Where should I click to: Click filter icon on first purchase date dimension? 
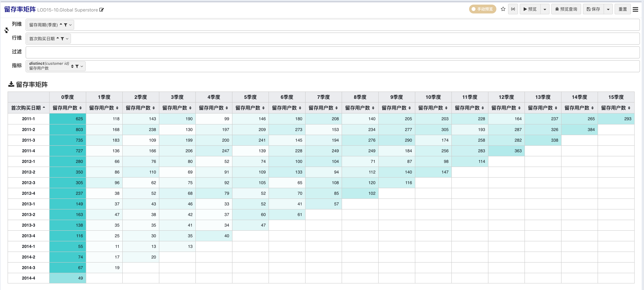pos(62,38)
